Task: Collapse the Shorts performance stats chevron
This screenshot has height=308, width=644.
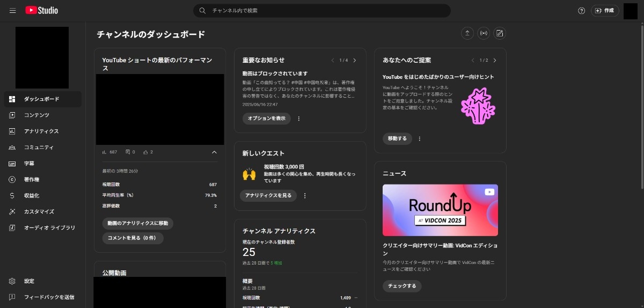Action: [215, 152]
